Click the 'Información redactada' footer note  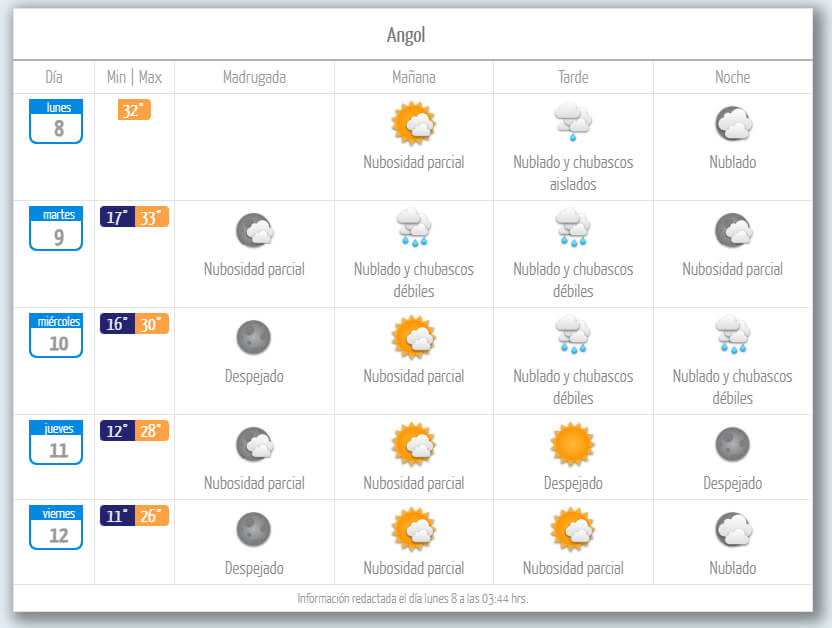pyautogui.click(x=413, y=598)
